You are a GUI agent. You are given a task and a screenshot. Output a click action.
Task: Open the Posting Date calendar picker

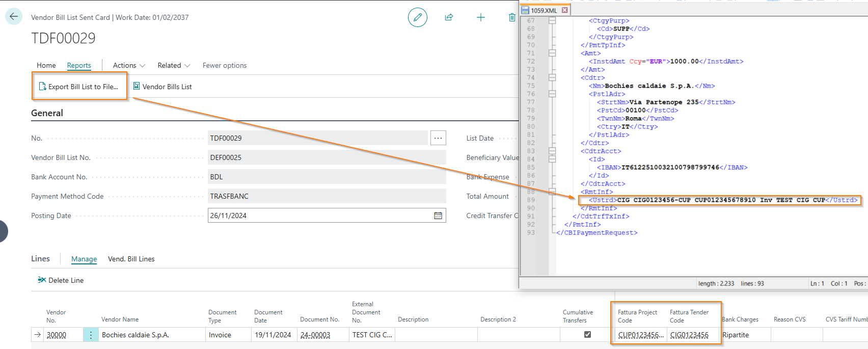coord(438,216)
